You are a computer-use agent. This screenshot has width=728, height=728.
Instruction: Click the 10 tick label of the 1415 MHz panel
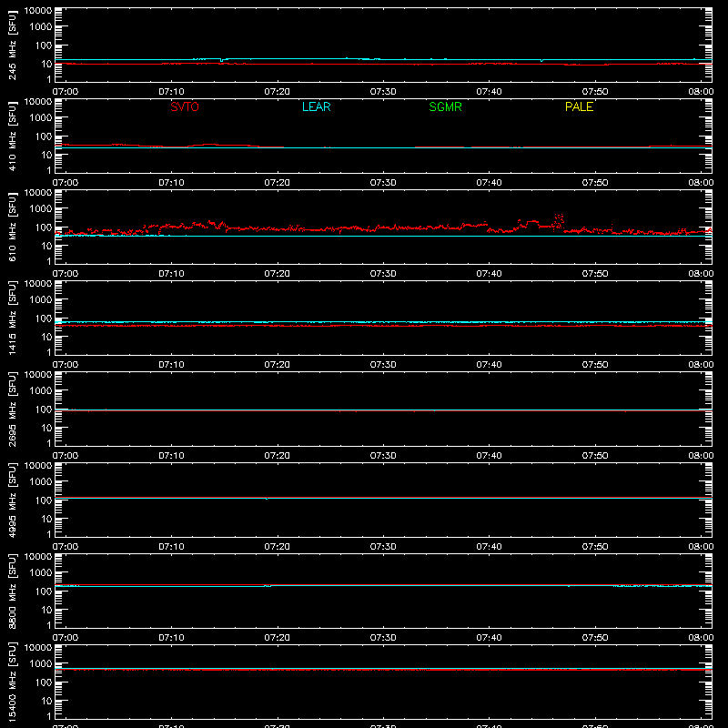pos(46,337)
